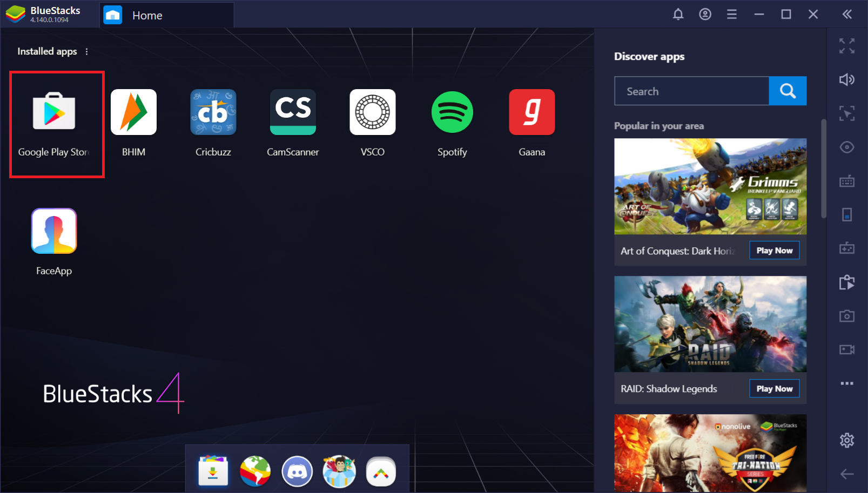The height and width of the screenshot is (493, 868).
Task: Open the Discord icon in the dock
Action: point(297,471)
